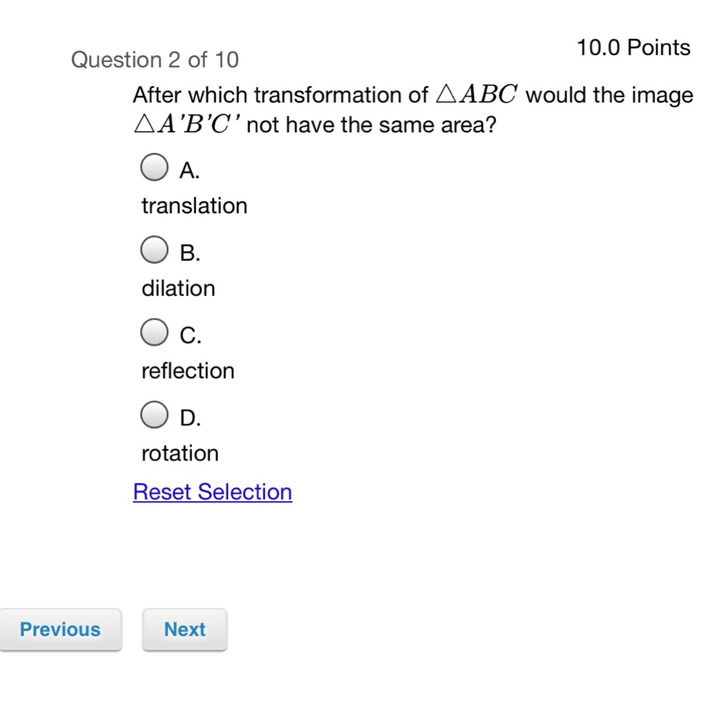Screen dimensions: 727x728
Task: Click the '10.0 Points' label
Action: (633, 47)
